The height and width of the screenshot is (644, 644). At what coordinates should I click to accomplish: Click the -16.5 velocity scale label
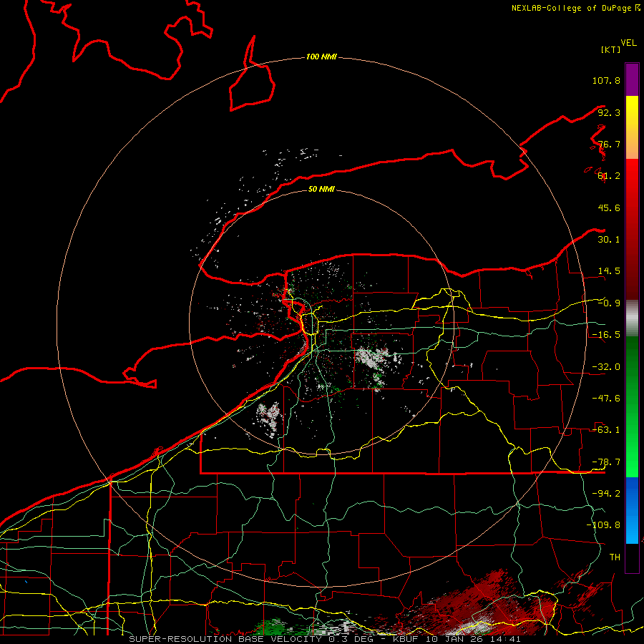coord(606,335)
